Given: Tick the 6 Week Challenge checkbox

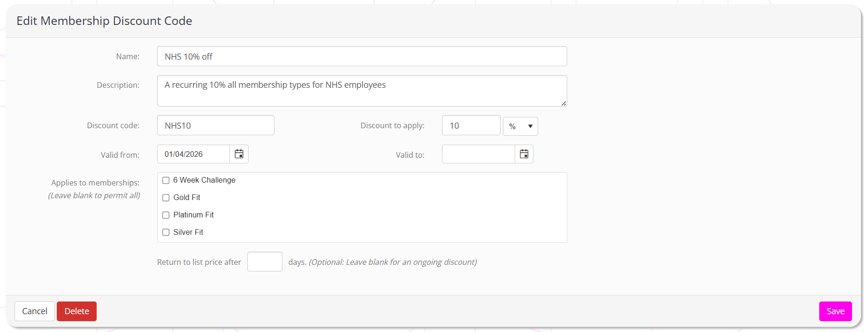Looking at the screenshot, I should tap(166, 180).
